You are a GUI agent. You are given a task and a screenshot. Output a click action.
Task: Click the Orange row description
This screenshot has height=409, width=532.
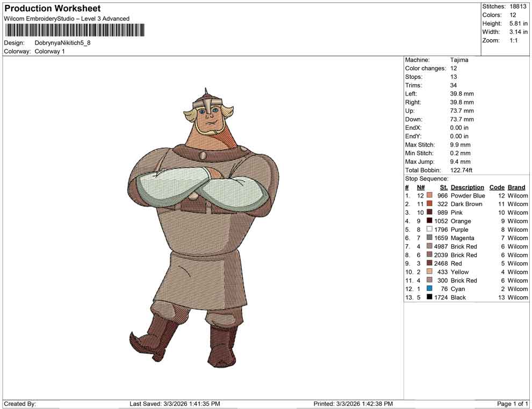(461, 221)
